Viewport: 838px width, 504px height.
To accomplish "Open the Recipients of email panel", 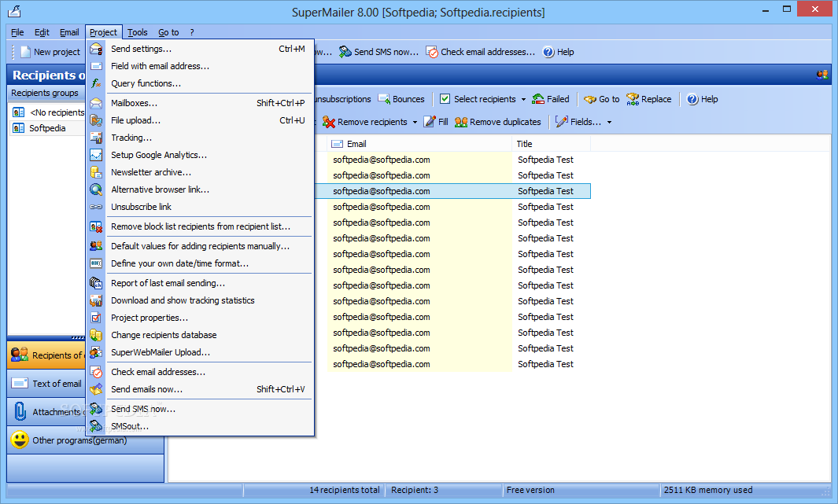I will 46,355.
